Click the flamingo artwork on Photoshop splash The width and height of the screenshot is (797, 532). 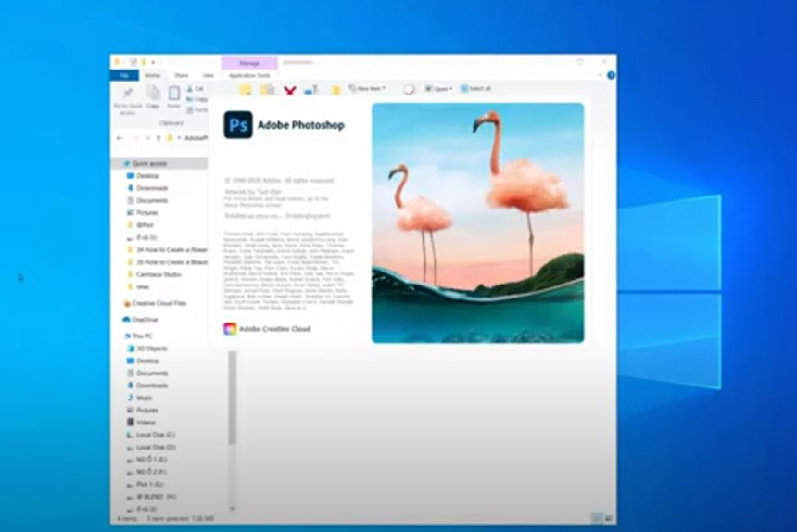point(478,222)
